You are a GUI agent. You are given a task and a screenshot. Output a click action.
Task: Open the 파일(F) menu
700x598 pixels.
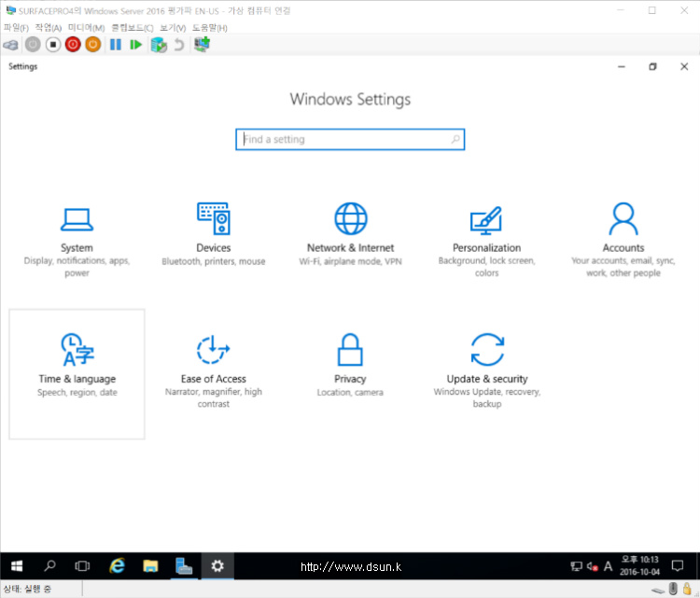click(x=16, y=28)
